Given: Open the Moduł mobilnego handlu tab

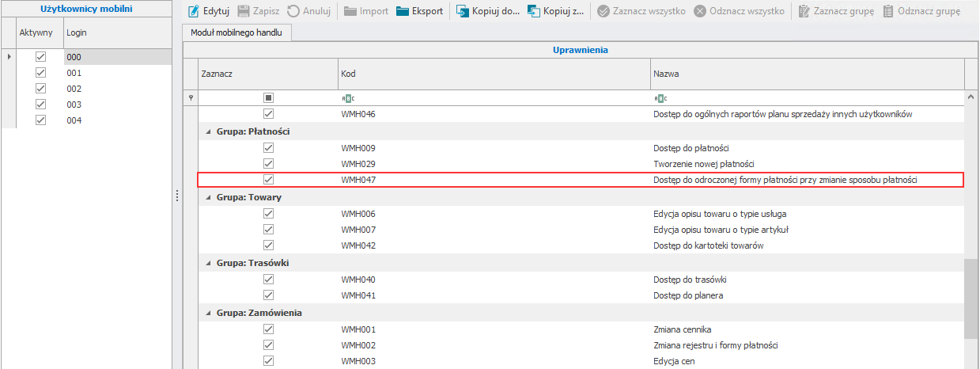Looking at the screenshot, I should point(237,32).
